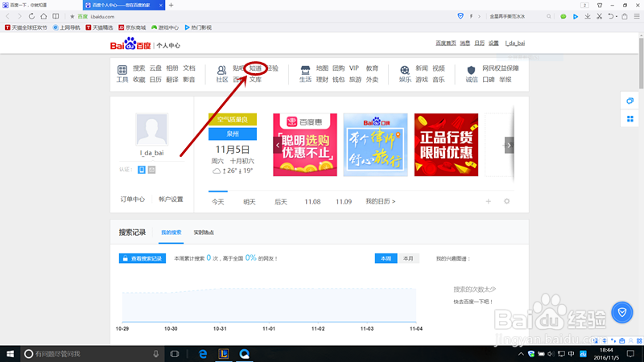Click the 社区 people icon
The image size is (644, 362).
pyautogui.click(x=221, y=69)
